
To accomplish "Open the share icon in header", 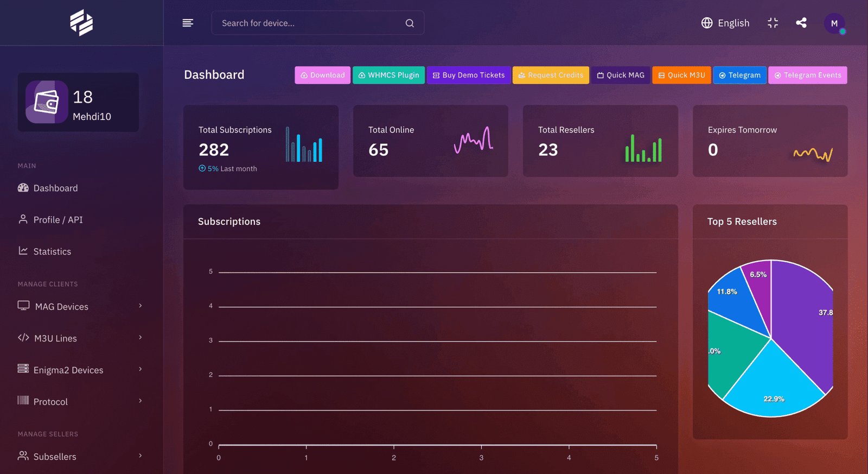I will click(x=801, y=23).
